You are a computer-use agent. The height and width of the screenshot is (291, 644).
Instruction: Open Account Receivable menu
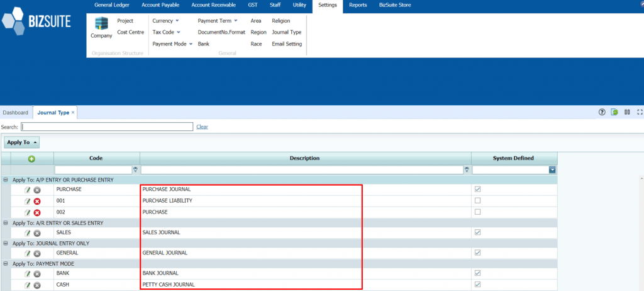(x=214, y=5)
